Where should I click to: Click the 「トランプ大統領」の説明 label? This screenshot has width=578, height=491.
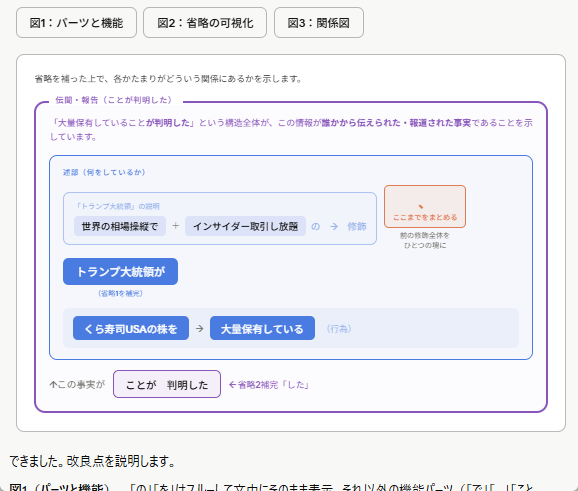tap(118, 206)
